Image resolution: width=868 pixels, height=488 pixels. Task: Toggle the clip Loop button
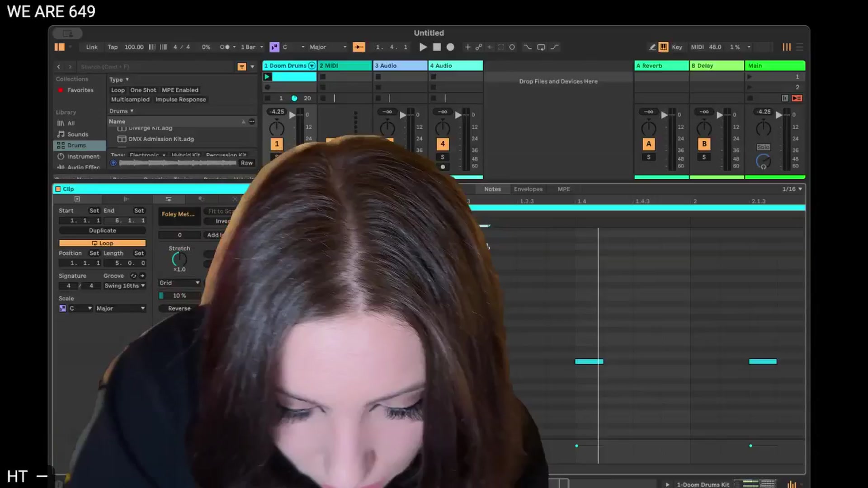tap(102, 243)
